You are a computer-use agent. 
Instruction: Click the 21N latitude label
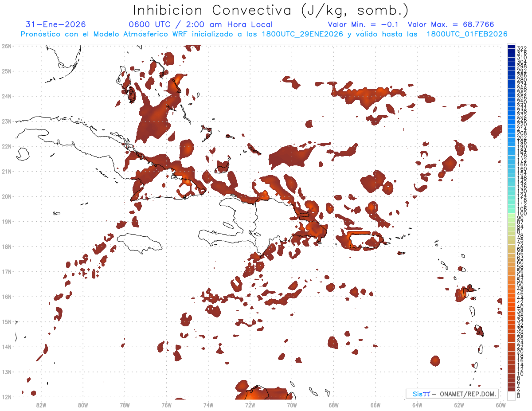(7, 171)
